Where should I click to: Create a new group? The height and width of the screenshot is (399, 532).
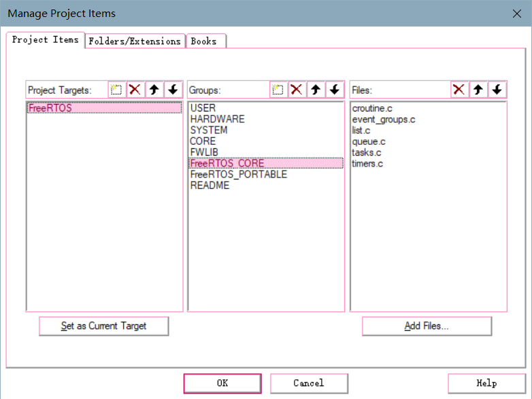tap(278, 90)
